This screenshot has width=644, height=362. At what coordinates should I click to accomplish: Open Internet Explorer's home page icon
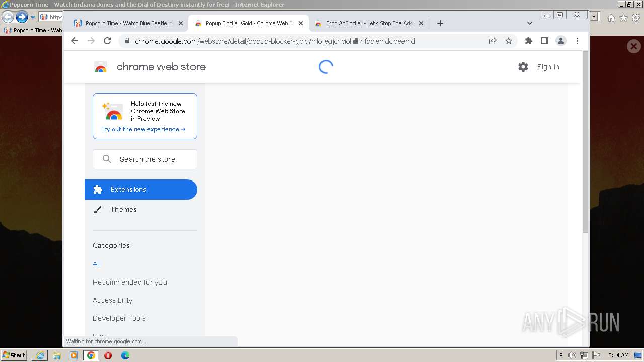click(x=611, y=18)
